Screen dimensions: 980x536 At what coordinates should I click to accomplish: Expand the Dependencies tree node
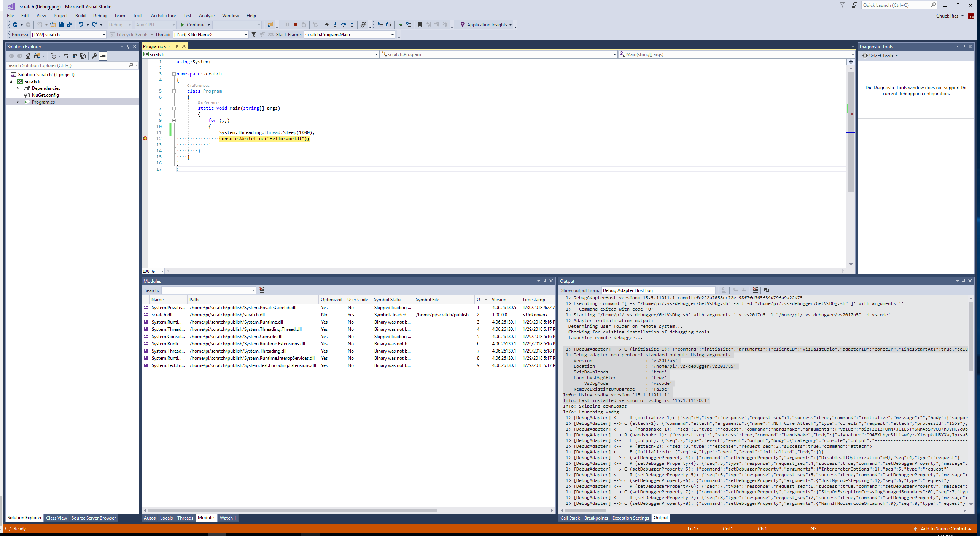point(17,88)
